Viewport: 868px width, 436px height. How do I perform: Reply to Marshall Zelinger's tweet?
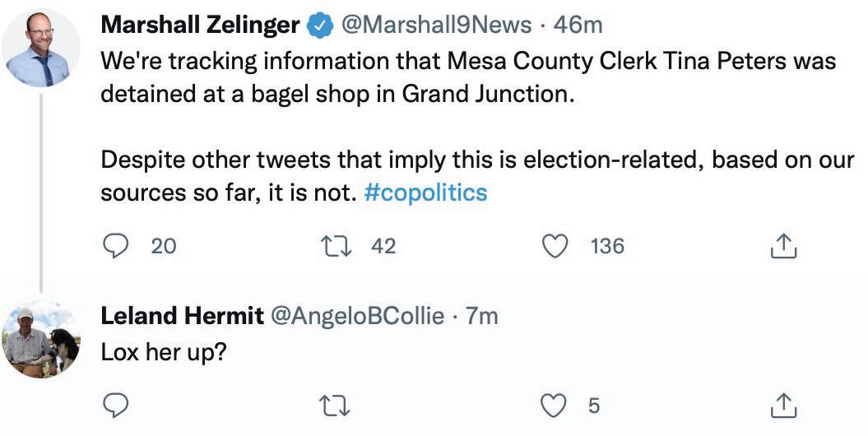pos(118,245)
